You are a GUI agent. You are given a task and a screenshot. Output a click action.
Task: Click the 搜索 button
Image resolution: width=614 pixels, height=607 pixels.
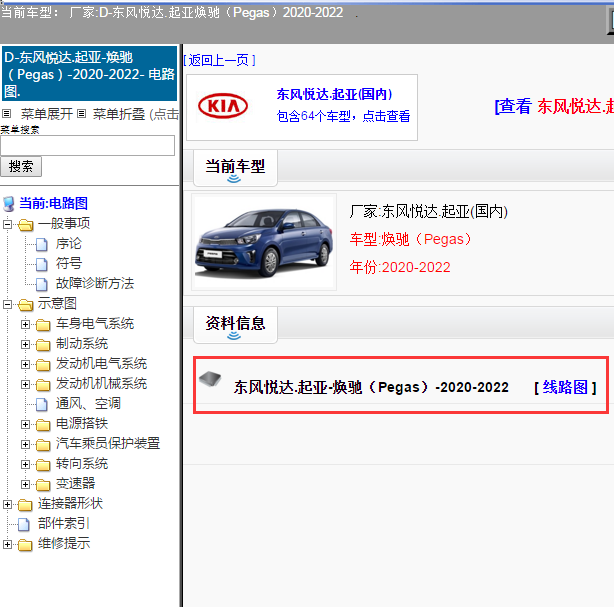tap(21, 166)
